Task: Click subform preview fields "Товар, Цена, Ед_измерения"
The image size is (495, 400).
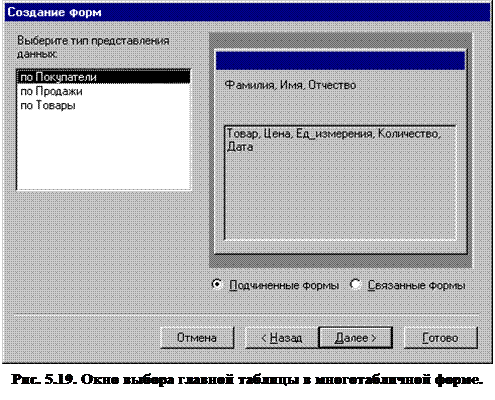Action: pos(299,134)
